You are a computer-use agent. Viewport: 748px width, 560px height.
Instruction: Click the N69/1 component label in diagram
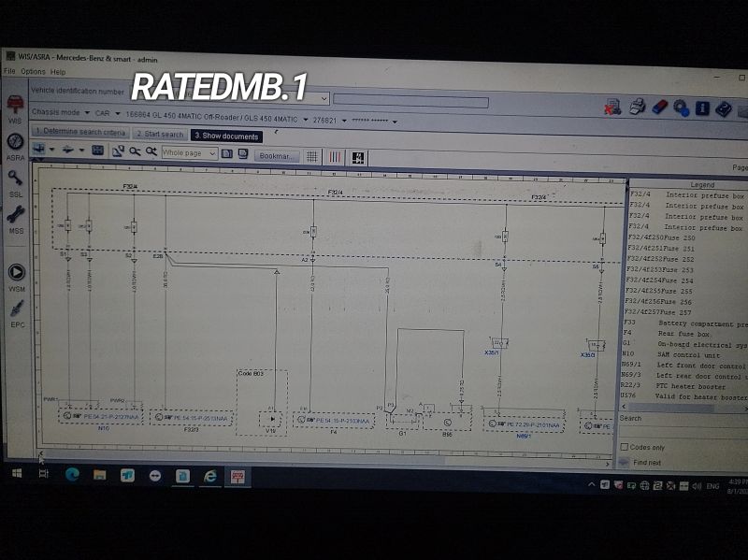pos(524,436)
